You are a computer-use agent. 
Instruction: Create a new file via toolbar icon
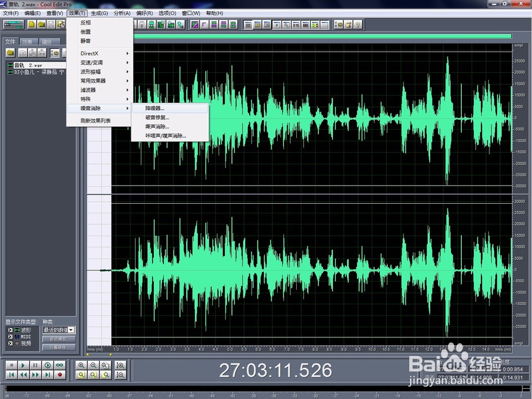tap(31, 24)
